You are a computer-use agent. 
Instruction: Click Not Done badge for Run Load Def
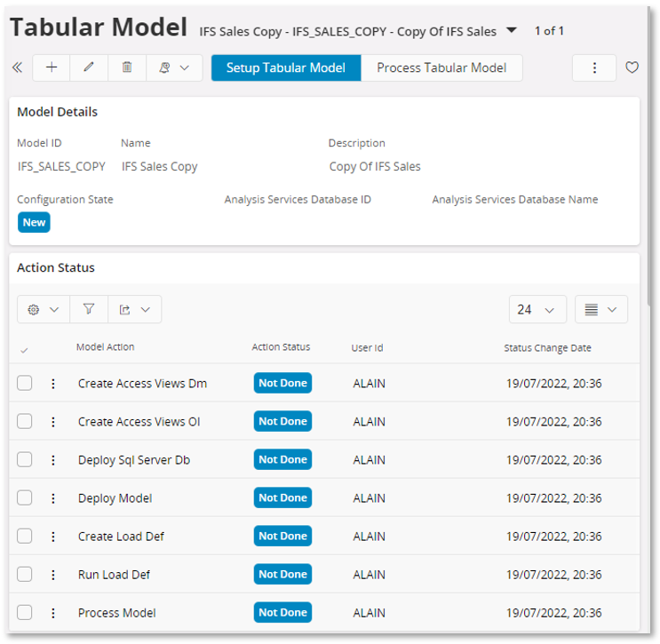[x=282, y=575]
